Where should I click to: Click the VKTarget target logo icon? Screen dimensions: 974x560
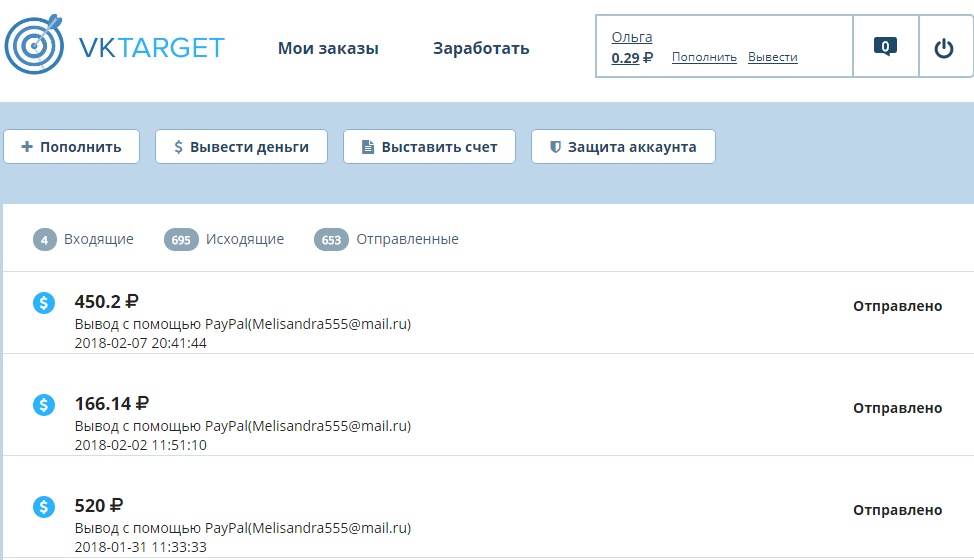(34, 44)
